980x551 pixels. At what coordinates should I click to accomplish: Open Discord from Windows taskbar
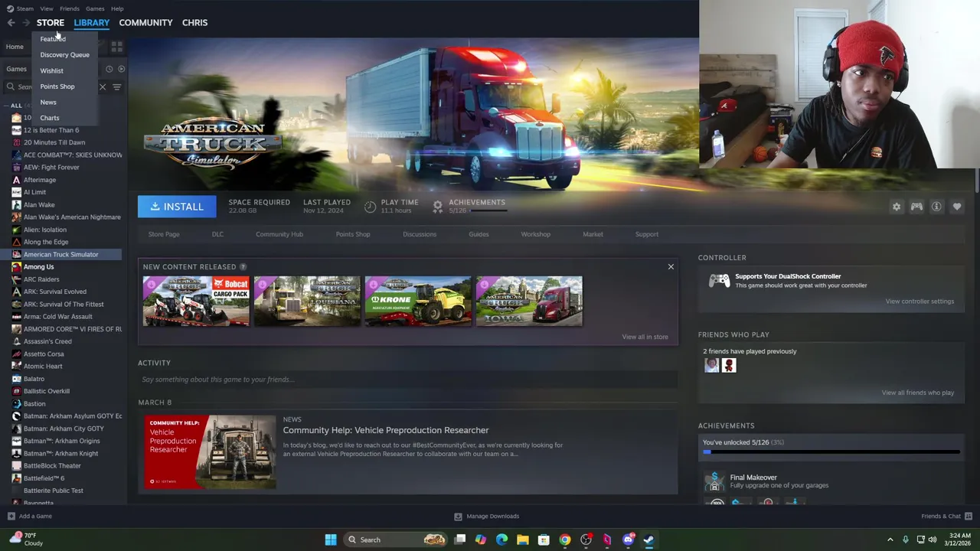click(628, 540)
